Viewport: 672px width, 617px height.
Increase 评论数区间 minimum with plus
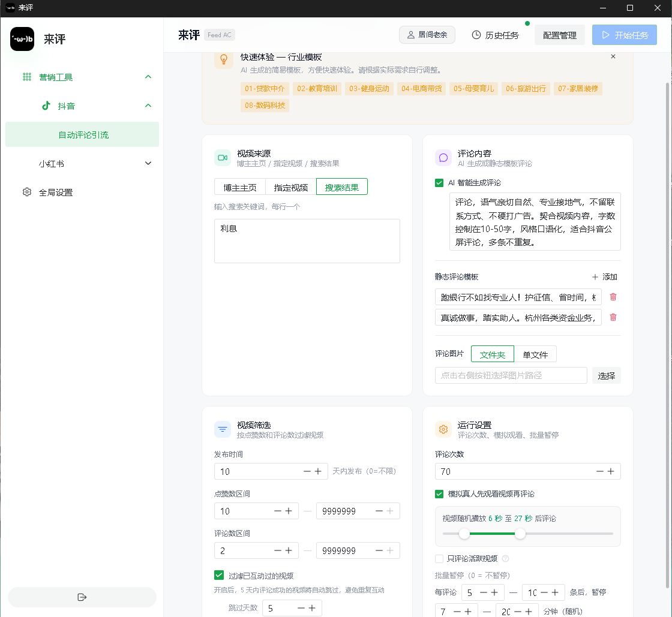click(x=289, y=550)
